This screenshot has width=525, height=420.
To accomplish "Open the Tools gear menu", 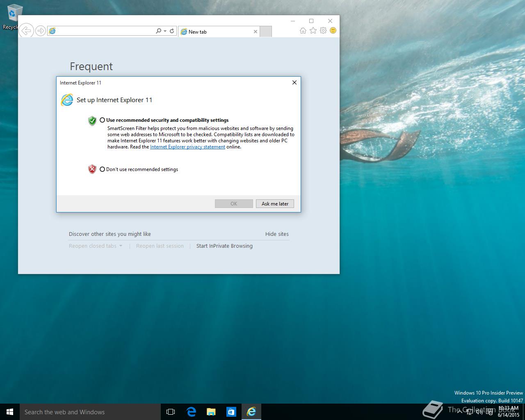I will (323, 30).
